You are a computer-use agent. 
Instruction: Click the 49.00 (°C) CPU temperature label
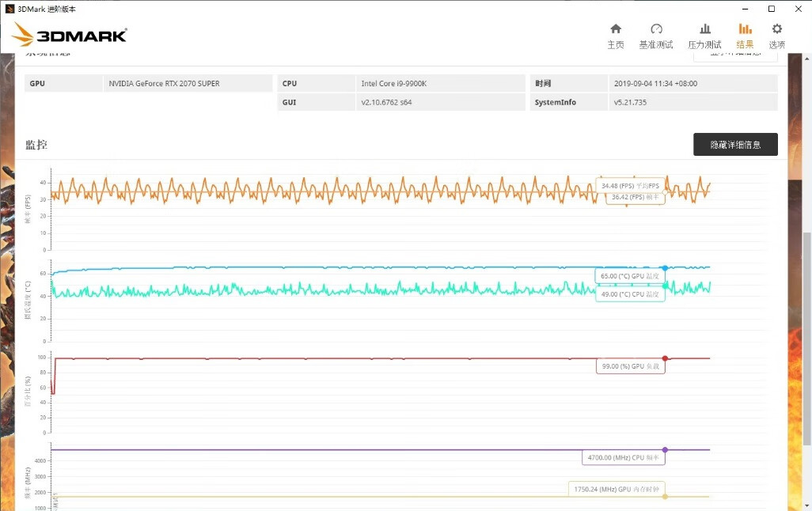pyautogui.click(x=630, y=294)
